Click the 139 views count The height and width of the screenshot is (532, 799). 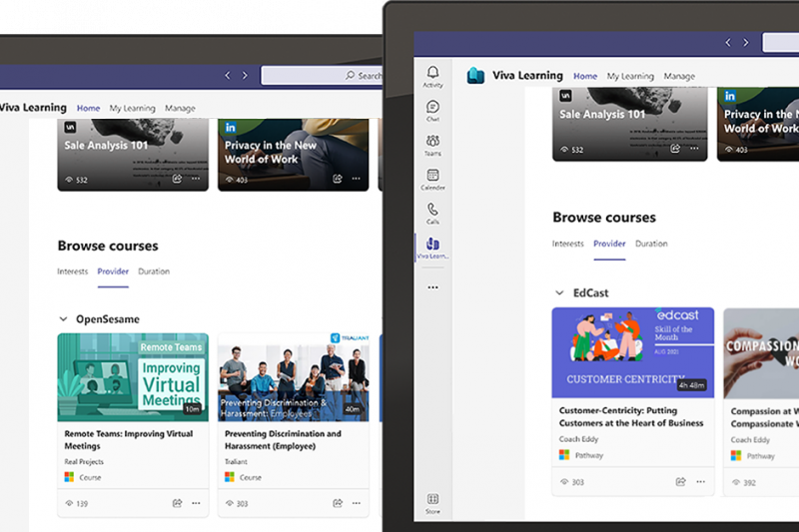[x=77, y=503]
